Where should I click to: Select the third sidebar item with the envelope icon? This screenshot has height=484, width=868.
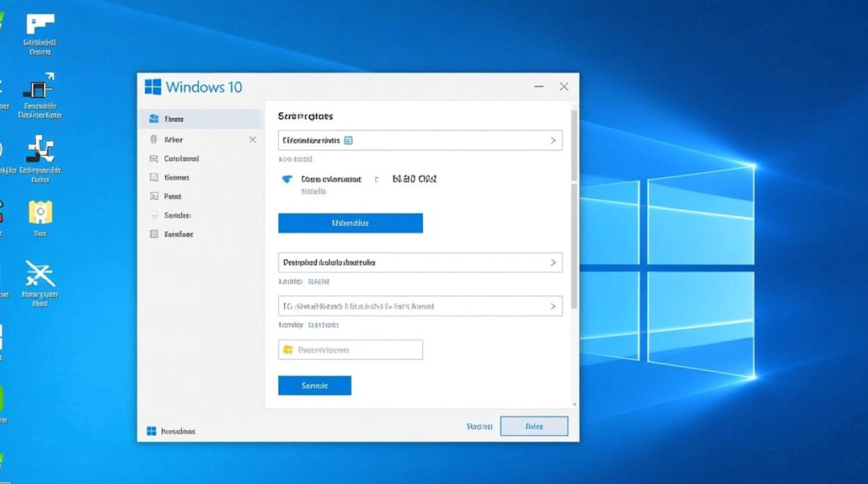pyautogui.click(x=154, y=159)
